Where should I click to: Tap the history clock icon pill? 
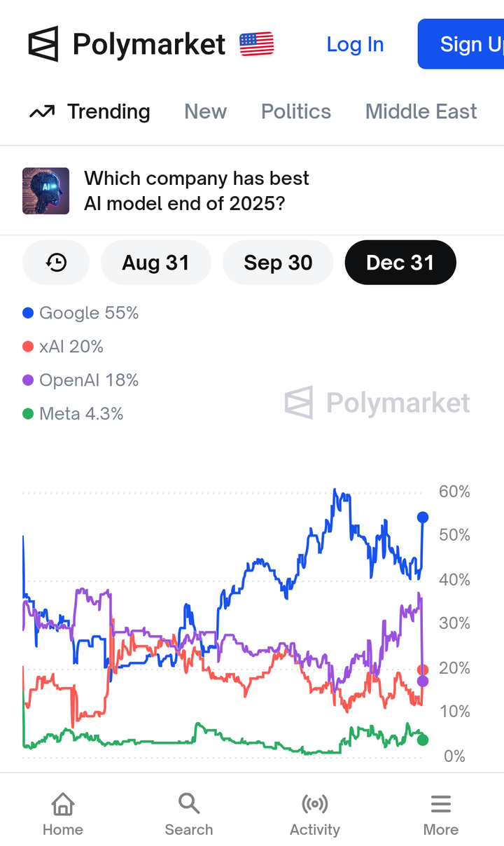pyautogui.click(x=56, y=263)
